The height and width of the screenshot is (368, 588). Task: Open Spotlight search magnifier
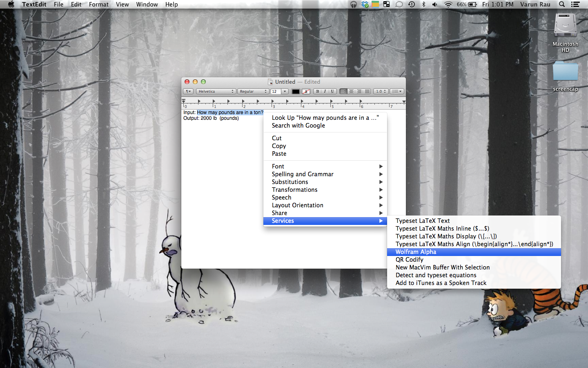pos(562,4)
